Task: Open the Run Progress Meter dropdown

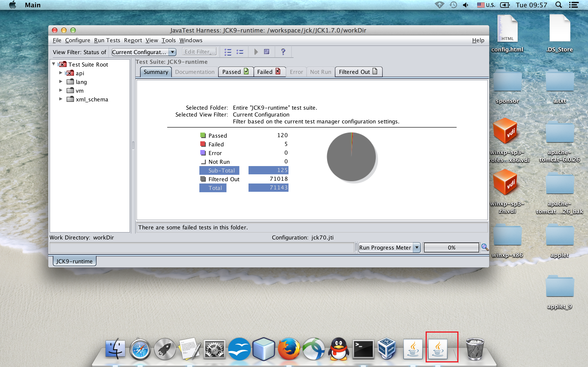Action: (x=417, y=247)
